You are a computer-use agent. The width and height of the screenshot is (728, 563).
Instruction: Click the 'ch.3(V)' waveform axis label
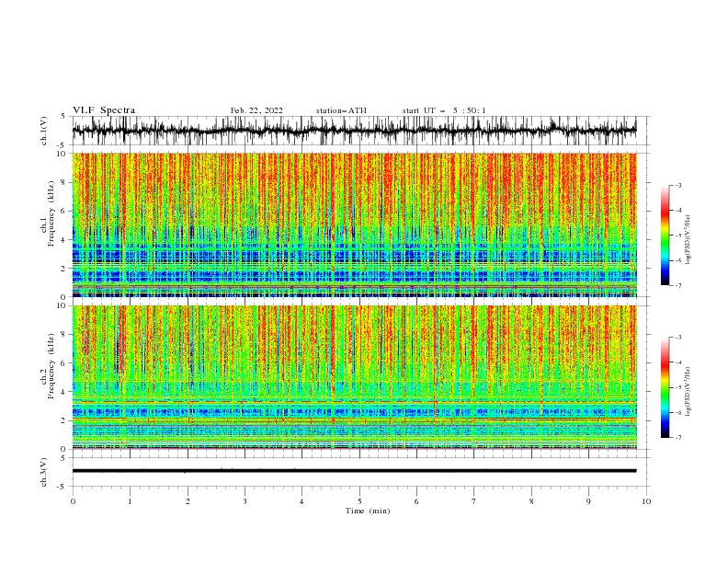pyautogui.click(x=44, y=472)
